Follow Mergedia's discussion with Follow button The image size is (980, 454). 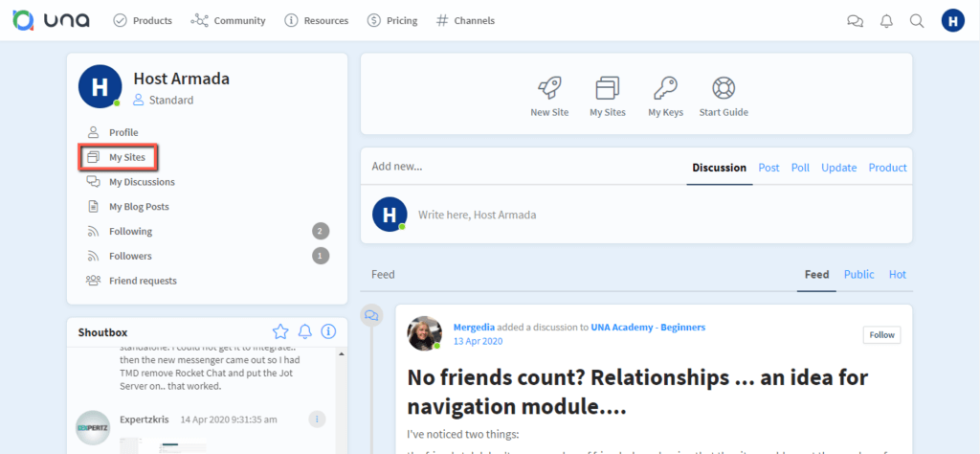(881, 334)
